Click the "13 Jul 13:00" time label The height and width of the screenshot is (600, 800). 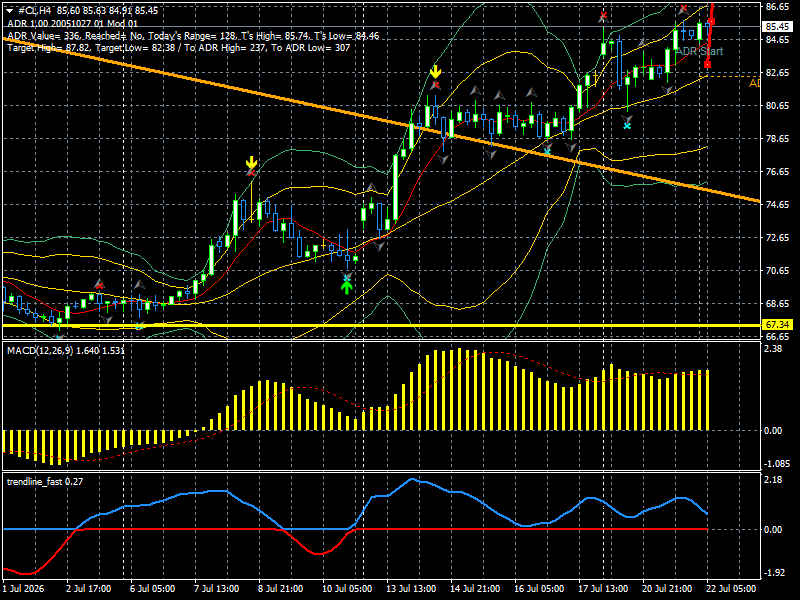(x=411, y=589)
